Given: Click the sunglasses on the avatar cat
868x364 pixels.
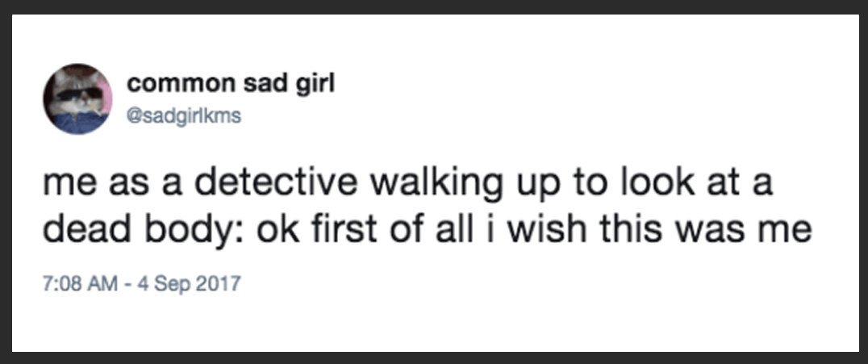Looking at the screenshot, I should pyautogui.click(x=80, y=94).
